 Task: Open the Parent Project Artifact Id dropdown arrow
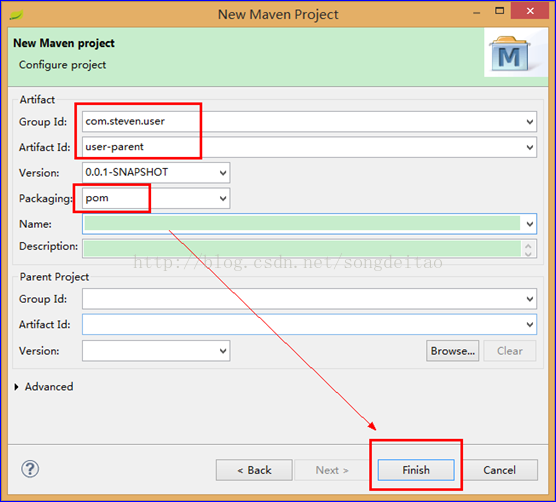530,324
